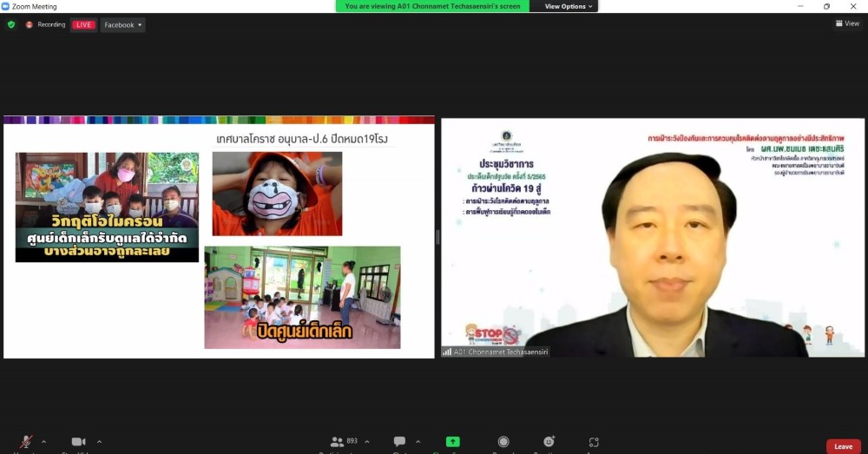Open the View layout menu
This screenshot has height=454, width=868.
(846, 24)
